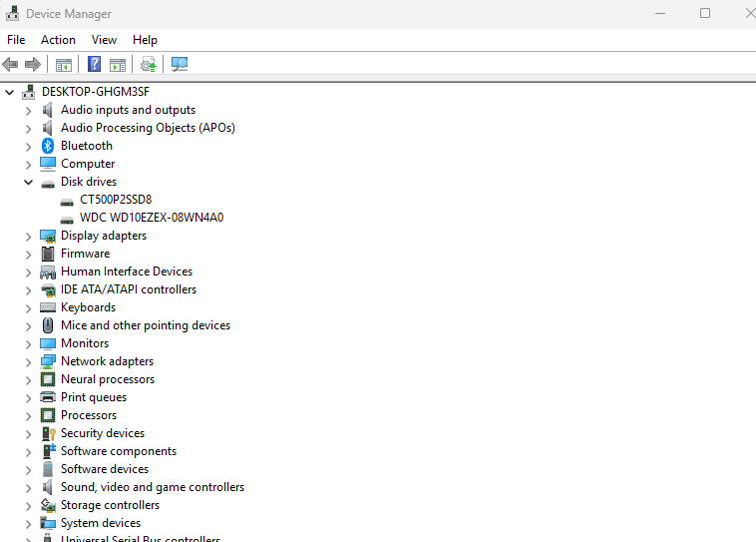
Task: Click the Network adapters icon
Action: point(48,361)
